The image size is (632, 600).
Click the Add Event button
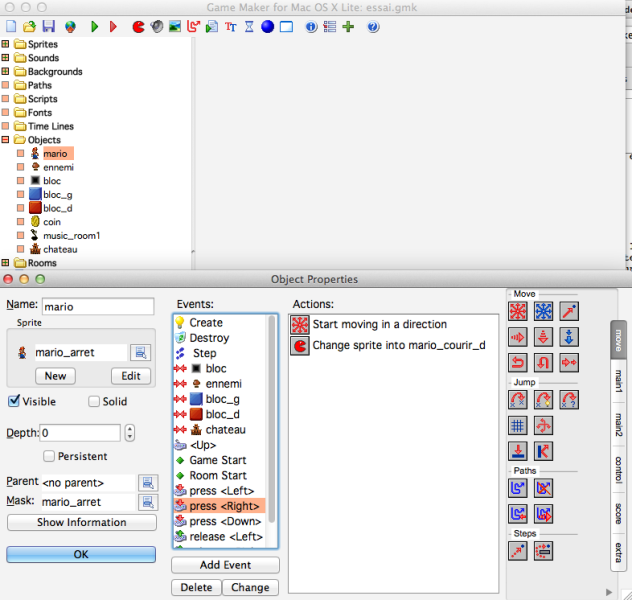pos(225,565)
